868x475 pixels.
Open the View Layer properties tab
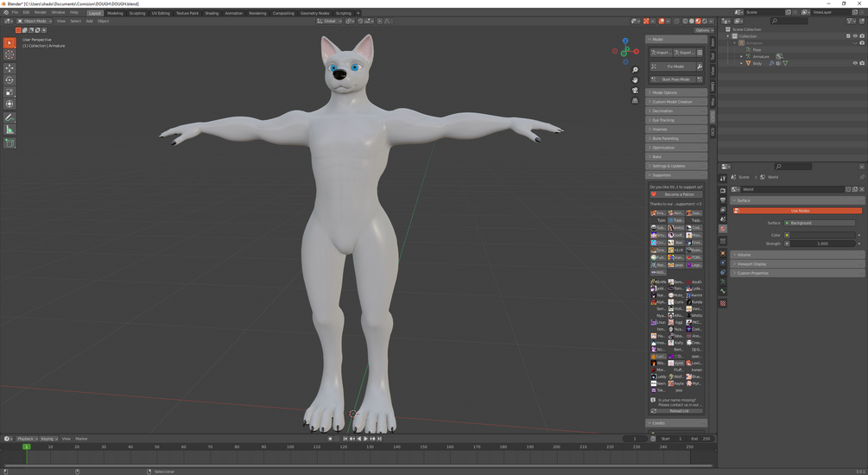tap(722, 210)
